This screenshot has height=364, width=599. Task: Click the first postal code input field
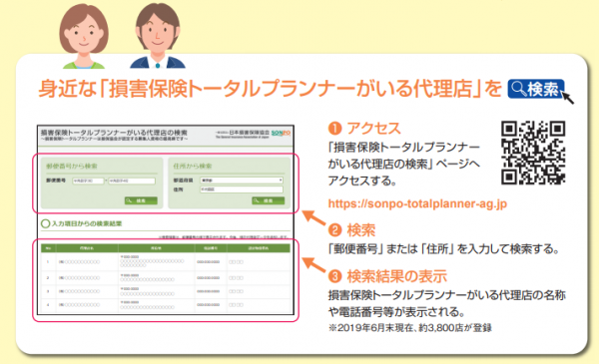[x=88, y=181]
